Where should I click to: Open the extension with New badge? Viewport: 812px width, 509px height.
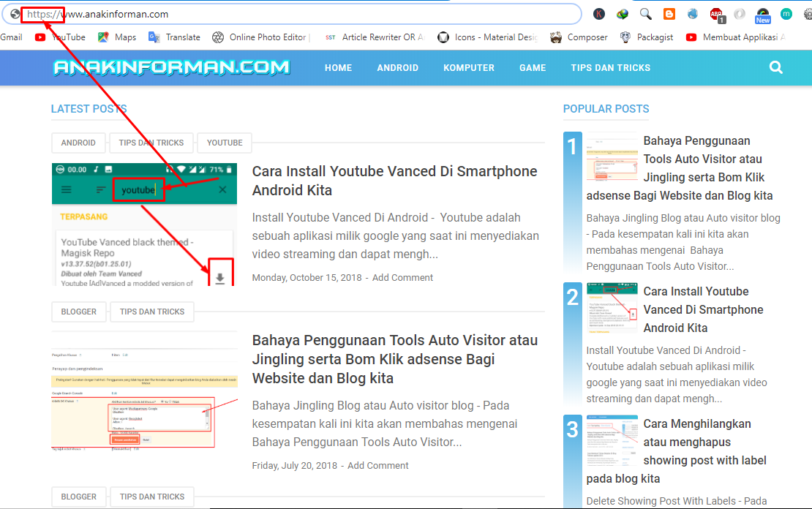pyautogui.click(x=763, y=15)
